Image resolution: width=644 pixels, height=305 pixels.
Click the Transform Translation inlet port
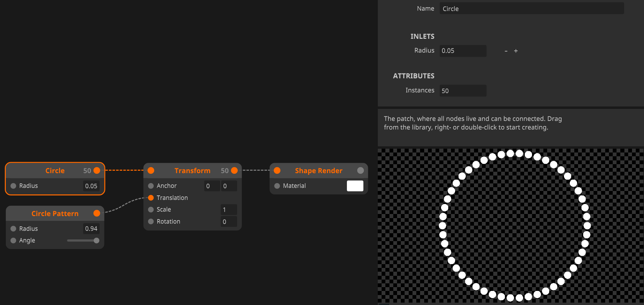tap(151, 198)
